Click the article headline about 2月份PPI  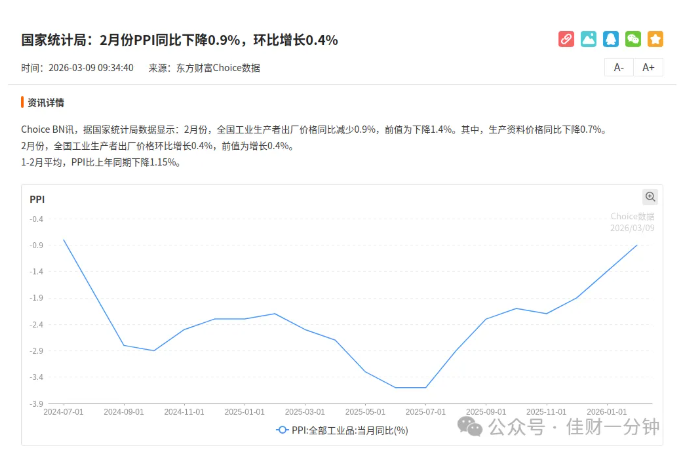(179, 40)
